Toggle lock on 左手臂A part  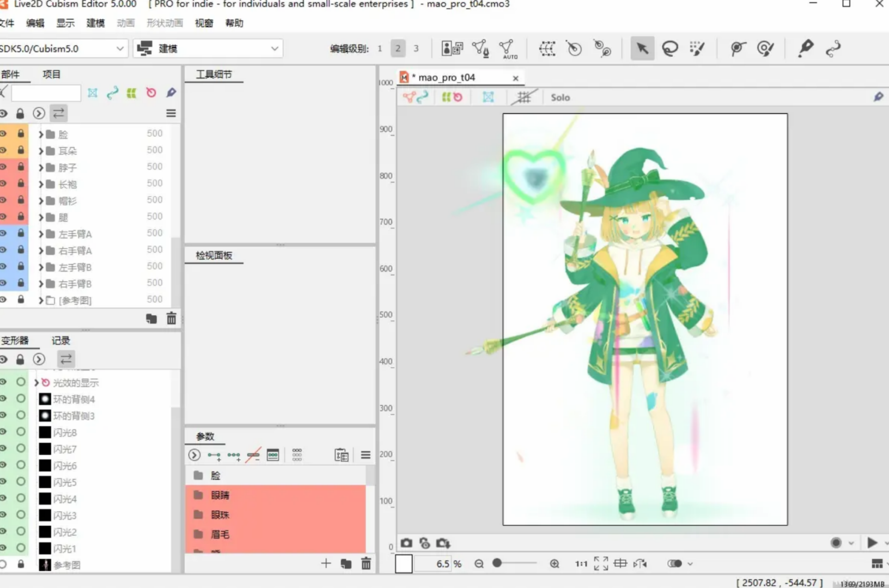pos(21,233)
